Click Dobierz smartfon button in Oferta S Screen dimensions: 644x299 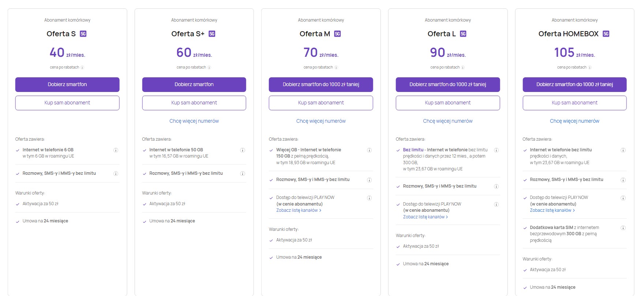coord(67,85)
